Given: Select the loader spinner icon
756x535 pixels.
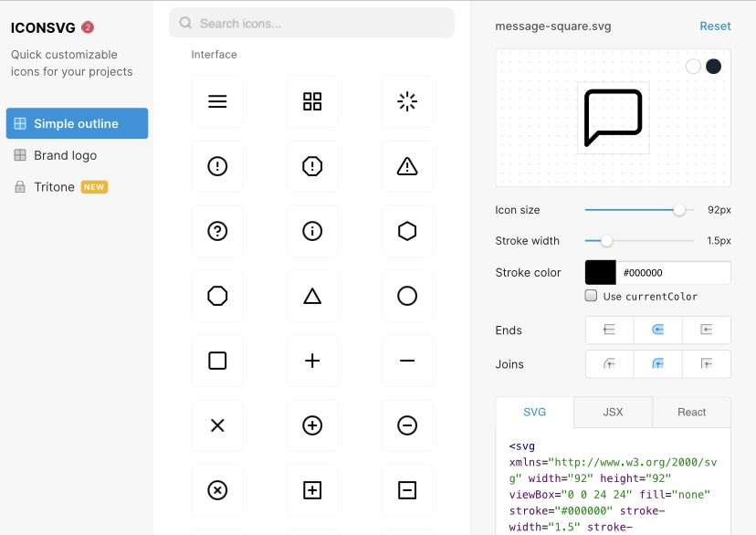Looking at the screenshot, I should pos(407,101).
